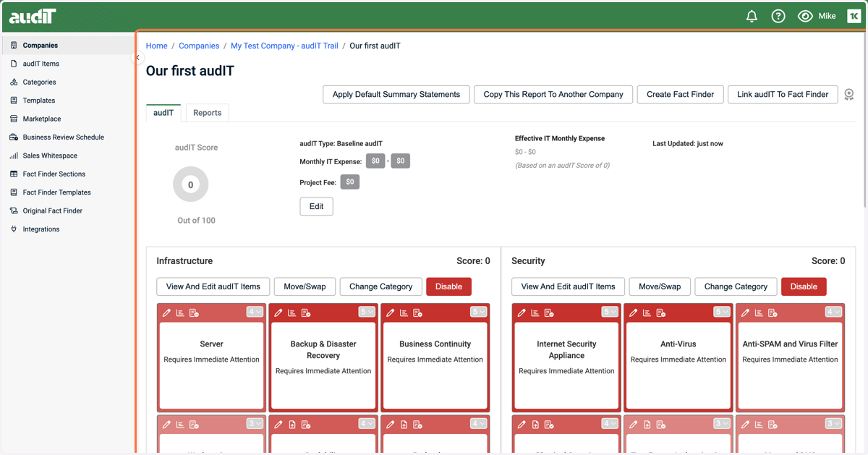Open Categories in the sidebar
This screenshot has width=868, height=455.
point(67,82)
